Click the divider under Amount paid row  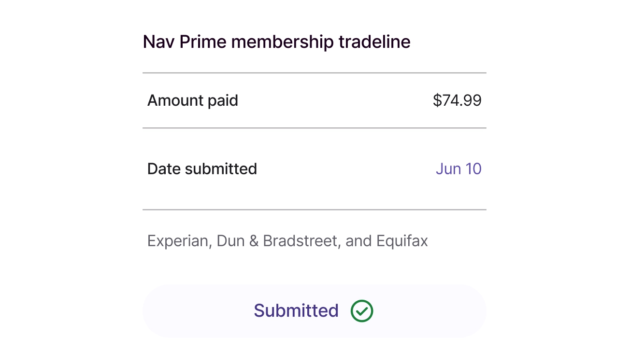click(x=314, y=128)
